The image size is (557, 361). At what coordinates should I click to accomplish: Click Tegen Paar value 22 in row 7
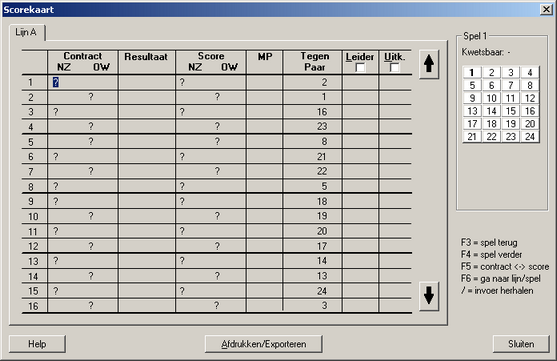(322, 171)
